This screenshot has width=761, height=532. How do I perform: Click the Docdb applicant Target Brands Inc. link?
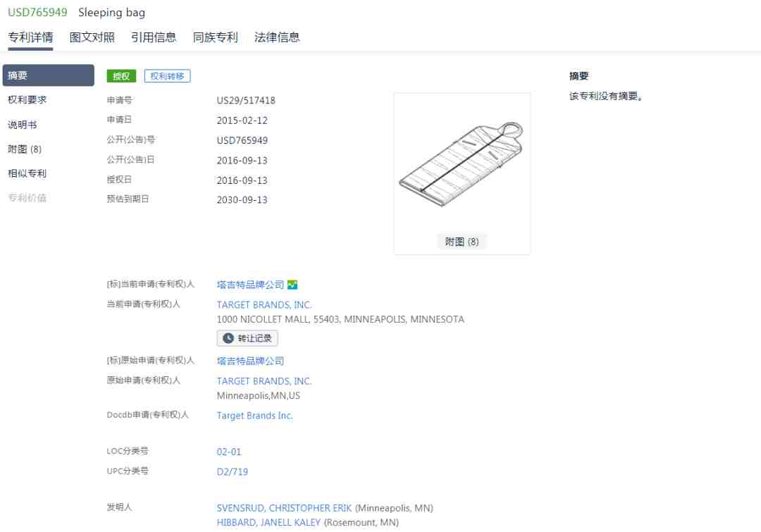254,416
